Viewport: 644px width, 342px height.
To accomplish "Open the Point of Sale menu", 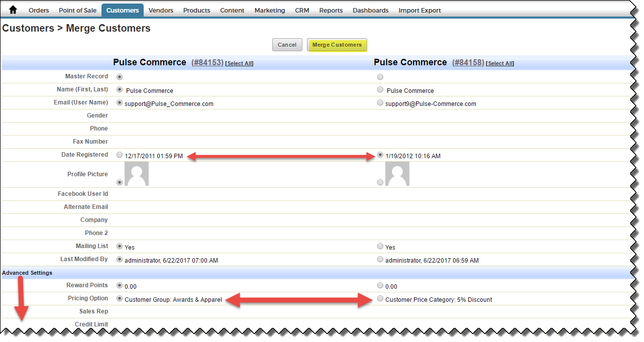I will (77, 10).
